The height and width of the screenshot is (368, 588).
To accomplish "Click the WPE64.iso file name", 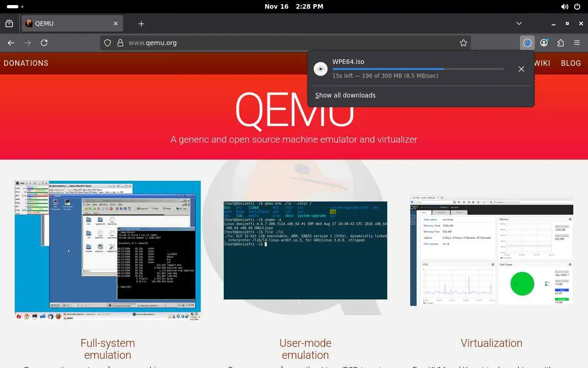I will (348, 62).
